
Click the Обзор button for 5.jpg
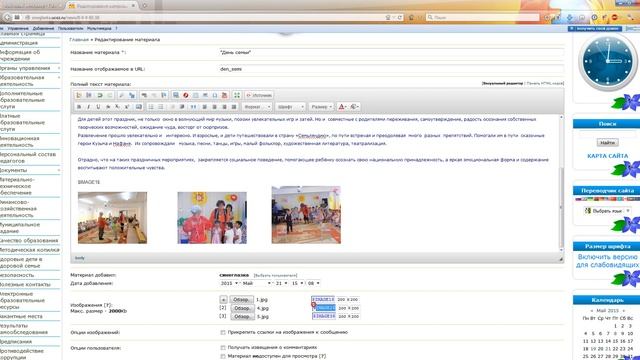coord(242,316)
